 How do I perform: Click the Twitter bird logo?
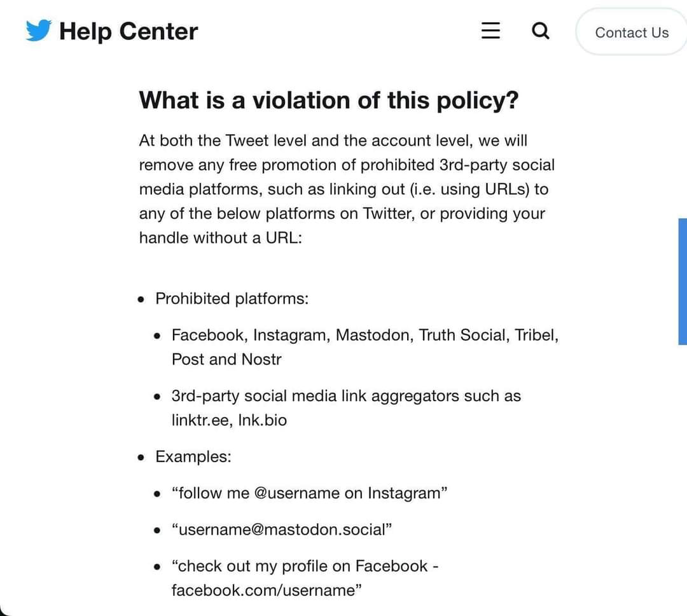(39, 31)
